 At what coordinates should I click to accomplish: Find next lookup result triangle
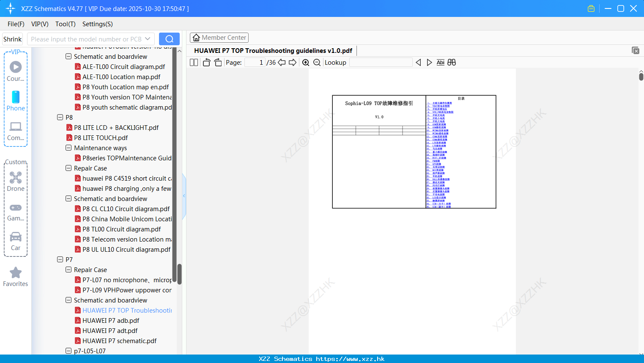pyautogui.click(x=429, y=63)
